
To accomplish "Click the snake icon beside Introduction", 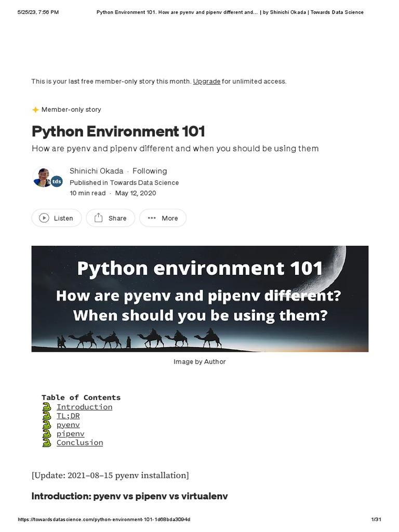I will tap(47, 407).
